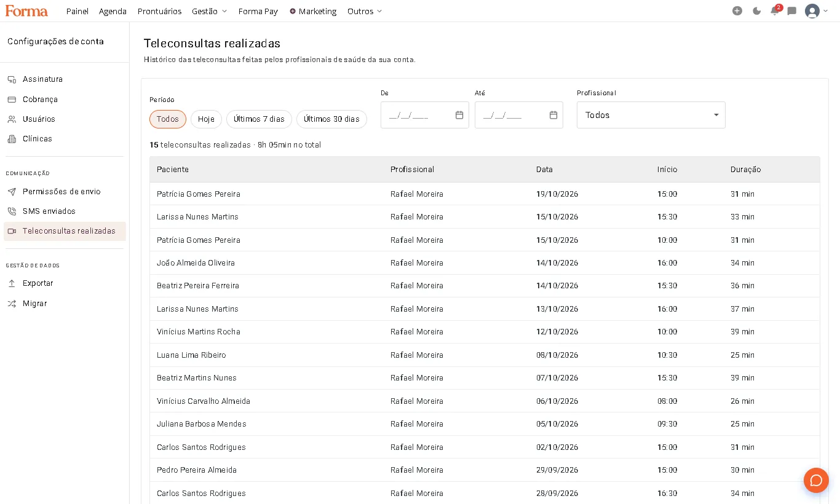Click calendar icon in De date field
The image size is (840, 504).
click(x=459, y=115)
